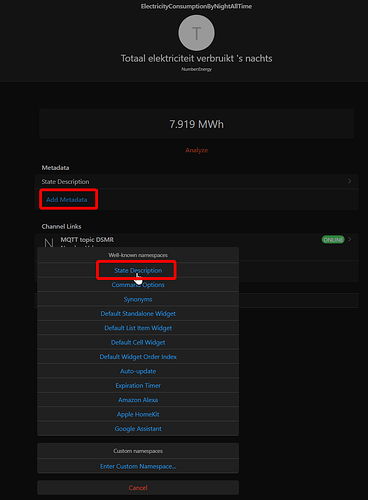Click the Well-known namespaces header

tap(138, 255)
